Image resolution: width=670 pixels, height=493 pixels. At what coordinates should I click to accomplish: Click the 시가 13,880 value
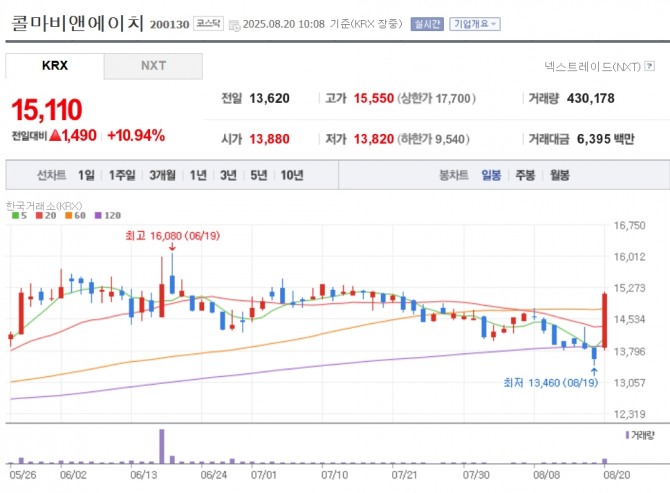pos(269,139)
